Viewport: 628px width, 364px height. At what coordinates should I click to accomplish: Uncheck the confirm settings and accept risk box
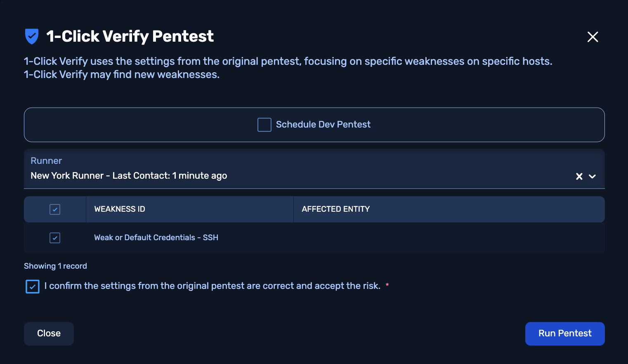point(33,286)
